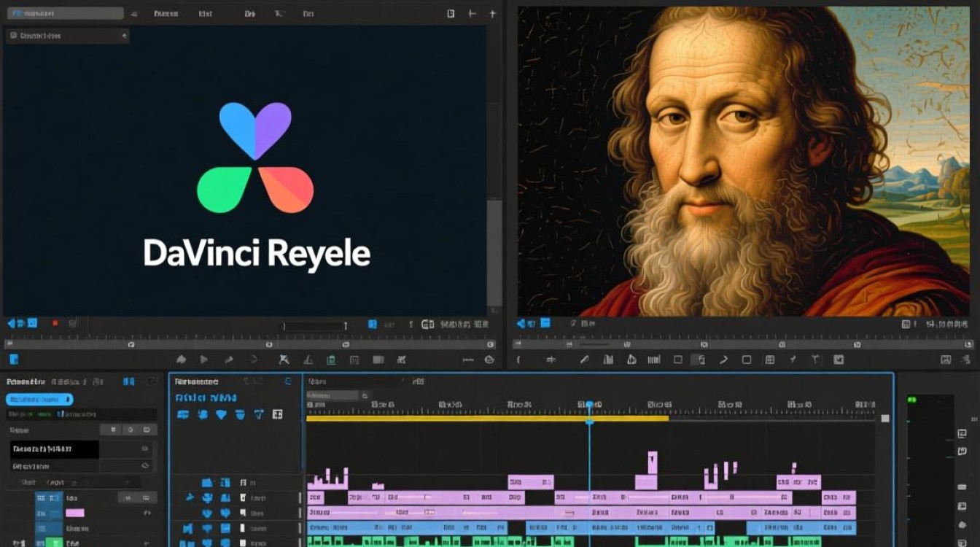Select the highlighted tool in the right viewer toolbar
Screen dimensions: 980x547
click(x=698, y=360)
